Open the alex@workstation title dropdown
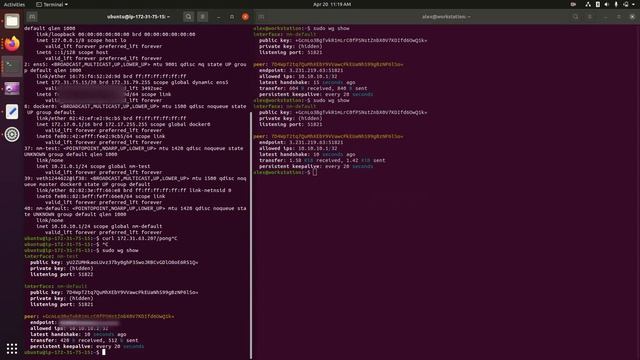 tap(446, 17)
